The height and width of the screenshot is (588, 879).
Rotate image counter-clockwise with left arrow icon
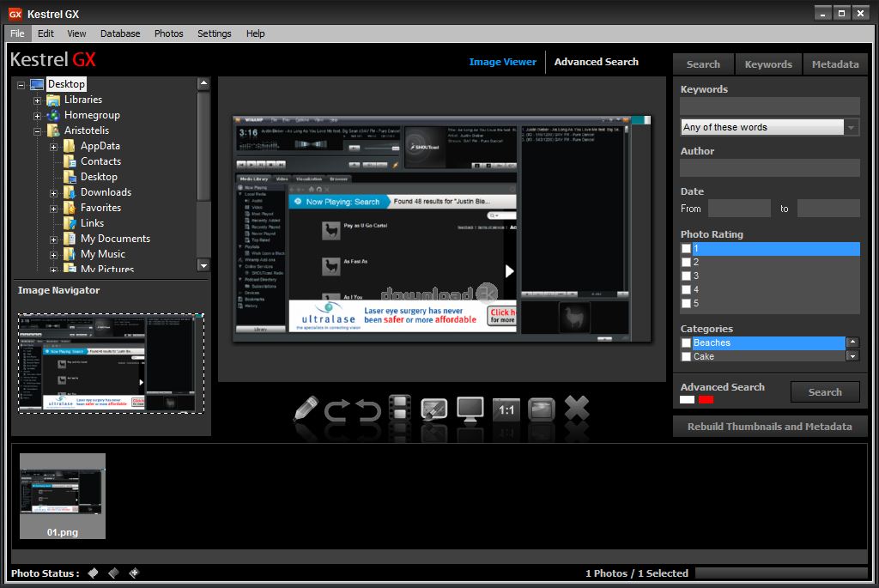[368, 409]
